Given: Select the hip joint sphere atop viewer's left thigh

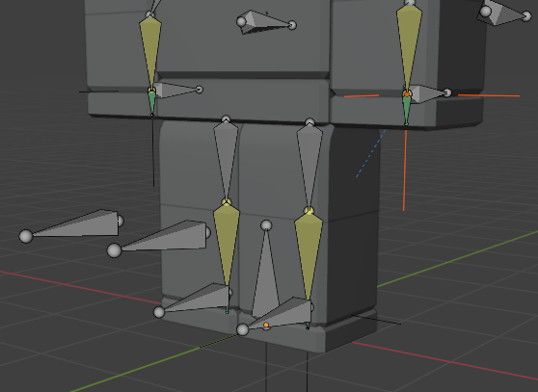Looking at the screenshot, I should [226, 119].
